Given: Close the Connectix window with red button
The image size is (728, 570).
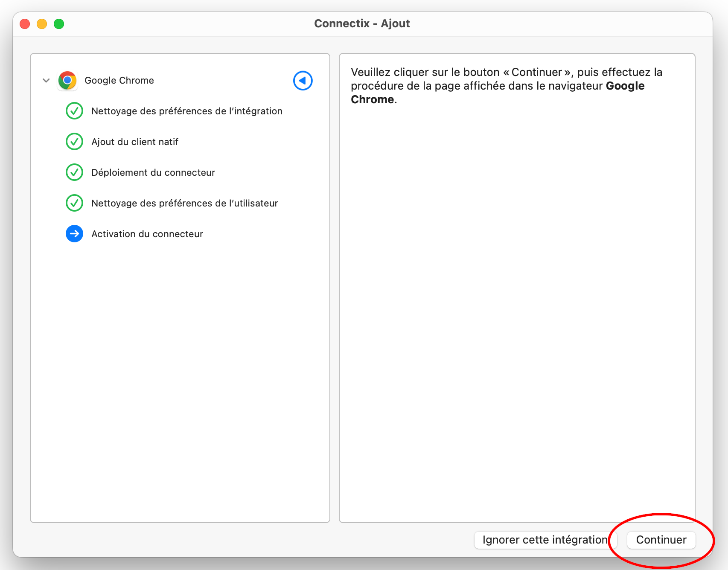Looking at the screenshot, I should 25,24.
